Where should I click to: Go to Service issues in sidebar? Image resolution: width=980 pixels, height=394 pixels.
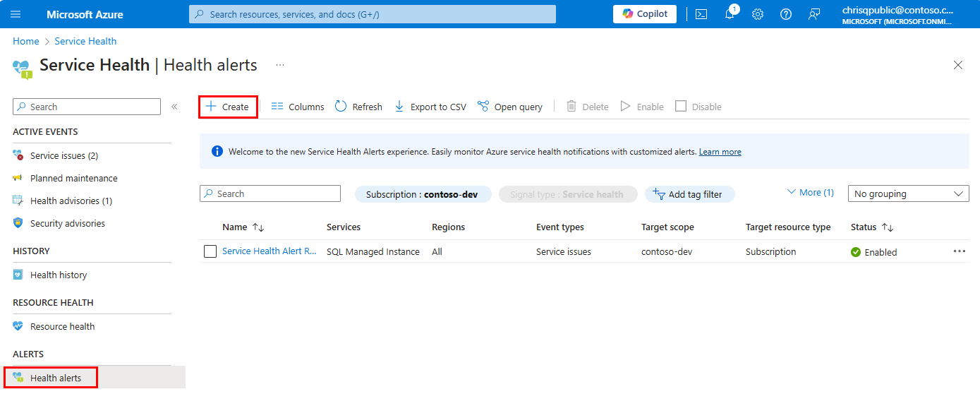(63, 155)
